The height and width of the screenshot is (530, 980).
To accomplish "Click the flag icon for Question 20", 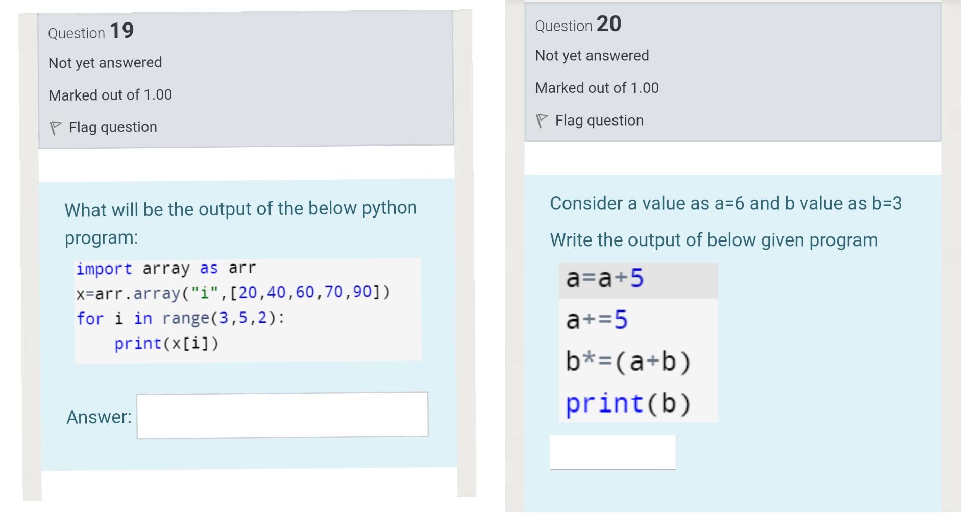I will pyautogui.click(x=542, y=121).
